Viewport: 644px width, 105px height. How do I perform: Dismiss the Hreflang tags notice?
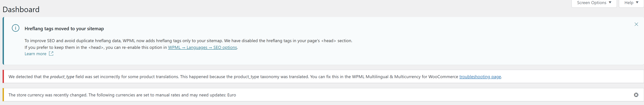pyautogui.click(x=636, y=24)
